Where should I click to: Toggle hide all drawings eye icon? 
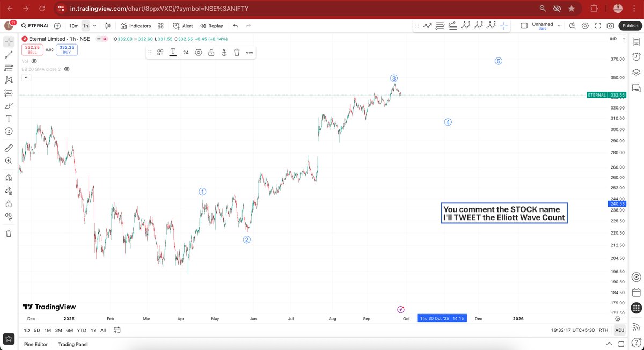click(x=9, y=216)
